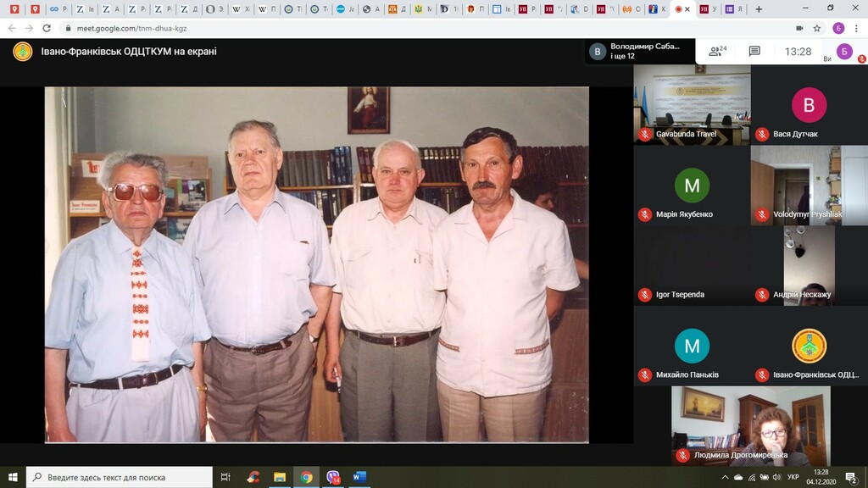The width and height of the screenshot is (868, 488).
Task: Open File Explorer from the taskbar
Action: click(279, 477)
